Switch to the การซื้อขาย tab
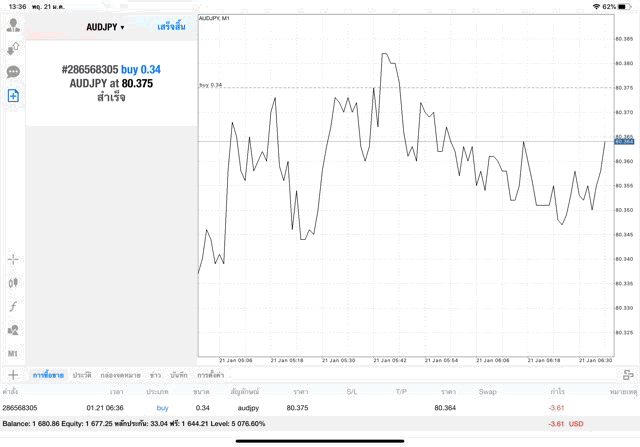The height and width of the screenshot is (447, 640). pos(48,375)
